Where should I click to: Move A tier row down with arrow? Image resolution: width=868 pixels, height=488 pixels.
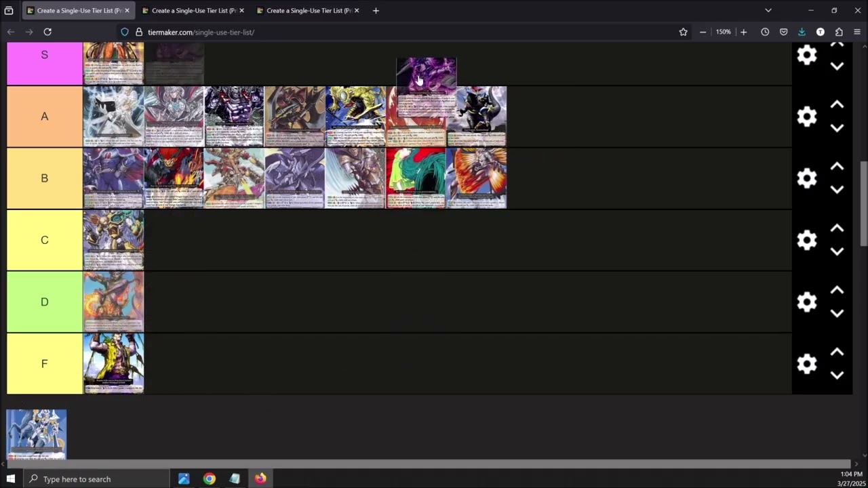pos(837,128)
